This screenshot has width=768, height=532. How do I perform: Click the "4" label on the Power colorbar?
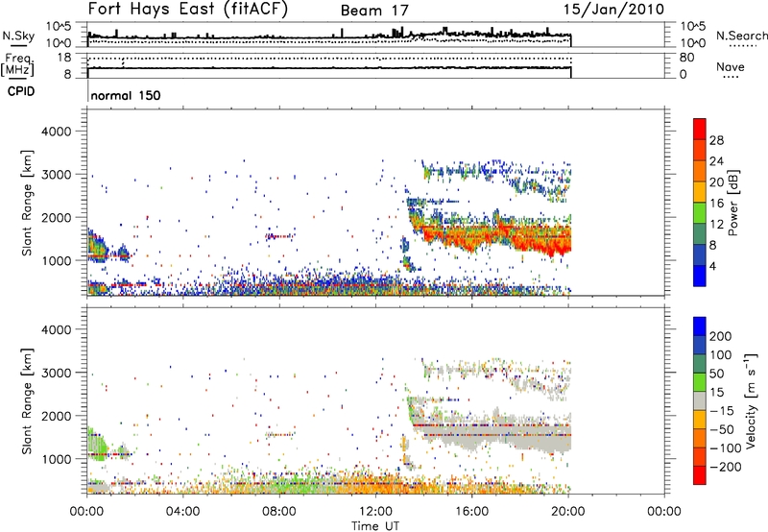coord(712,266)
